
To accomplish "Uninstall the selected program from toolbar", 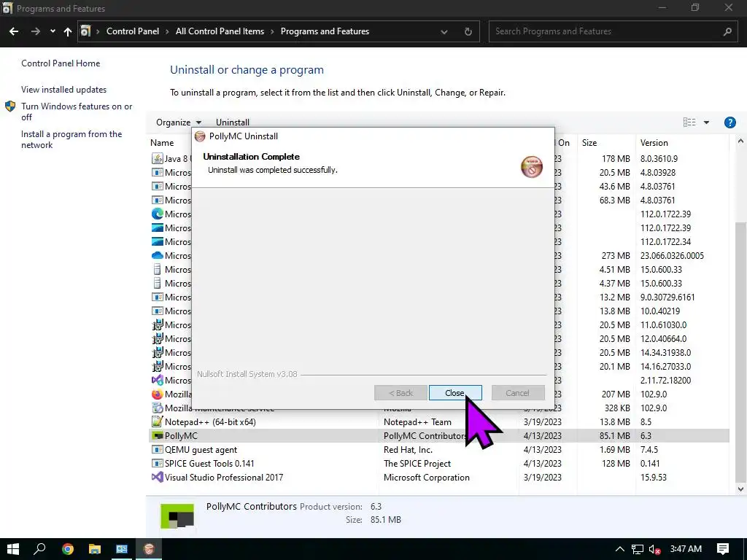I will pos(233,122).
